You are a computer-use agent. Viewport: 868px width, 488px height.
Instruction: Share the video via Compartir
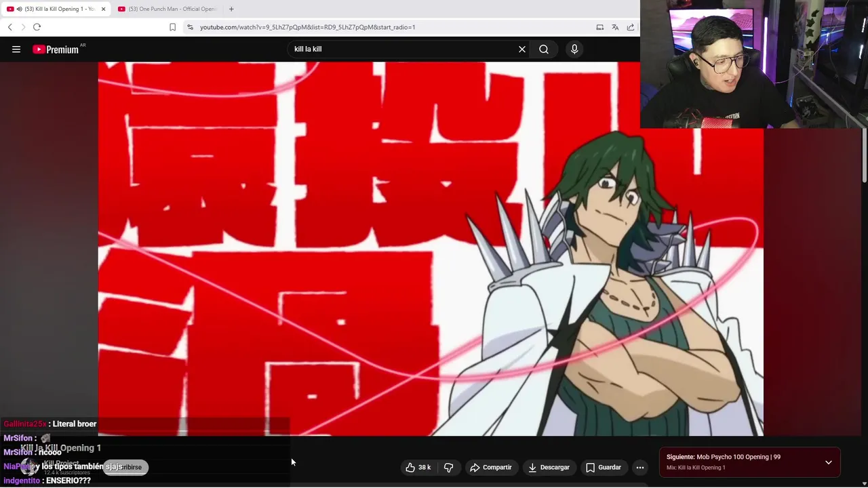point(491,467)
